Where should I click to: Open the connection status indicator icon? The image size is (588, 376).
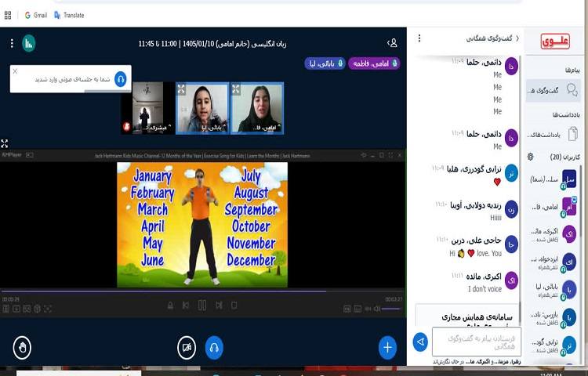click(28, 43)
